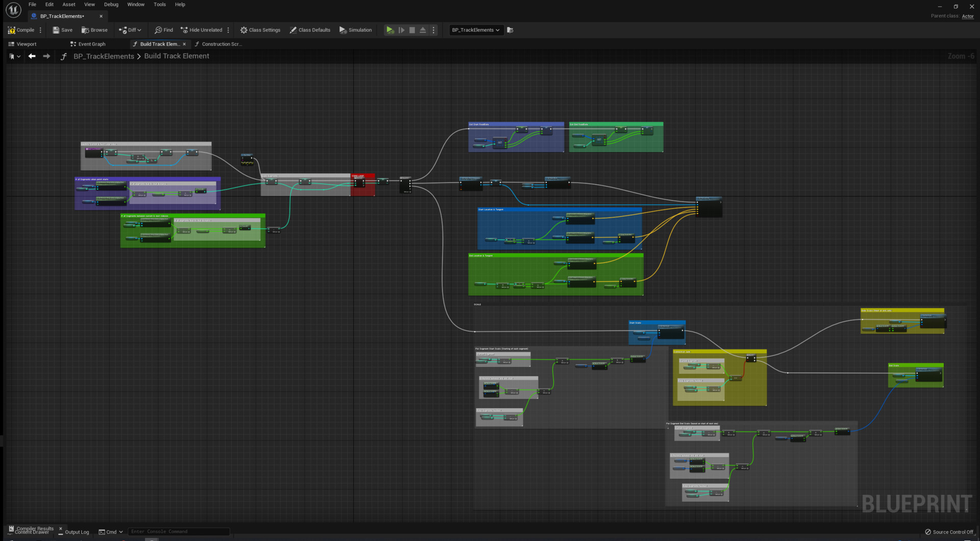Click the Actor parent class link
The image size is (980, 541).
tap(967, 16)
